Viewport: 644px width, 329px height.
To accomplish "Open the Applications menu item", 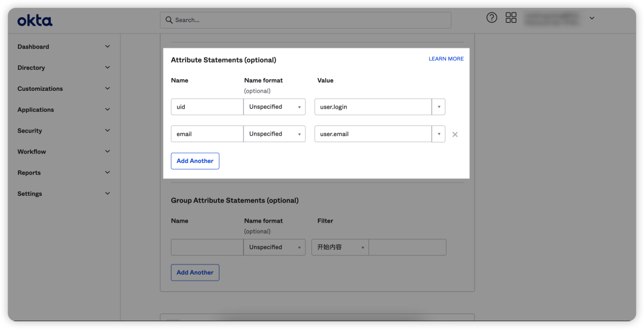I will click(x=36, y=110).
